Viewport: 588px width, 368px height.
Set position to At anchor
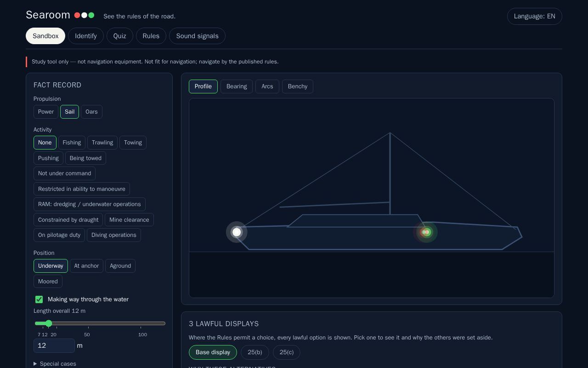click(x=86, y=266)
